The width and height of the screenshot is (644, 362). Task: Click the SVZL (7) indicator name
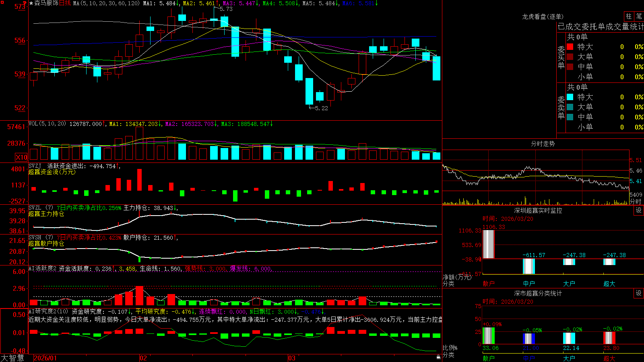coord(41,208)
